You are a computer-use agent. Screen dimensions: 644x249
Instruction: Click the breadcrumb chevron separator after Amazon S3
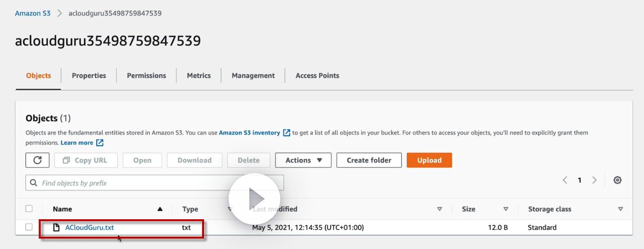60,13
